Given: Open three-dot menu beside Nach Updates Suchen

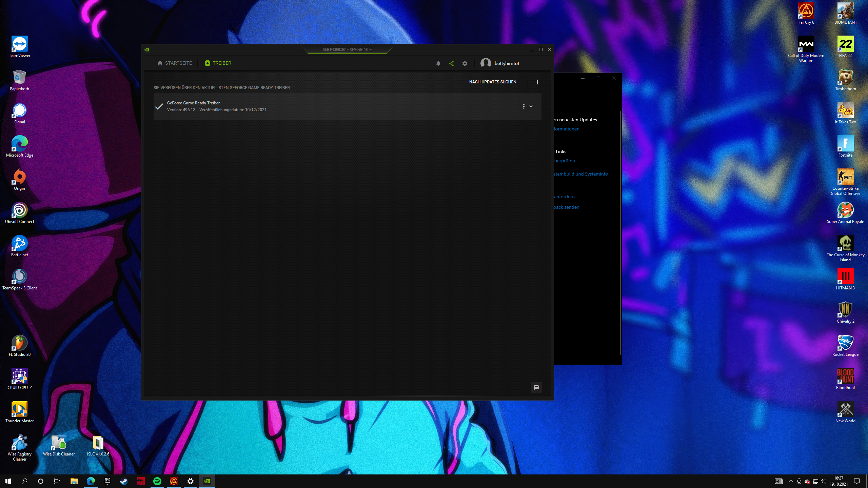Looking at the screenshot, I should click(537, 82).
